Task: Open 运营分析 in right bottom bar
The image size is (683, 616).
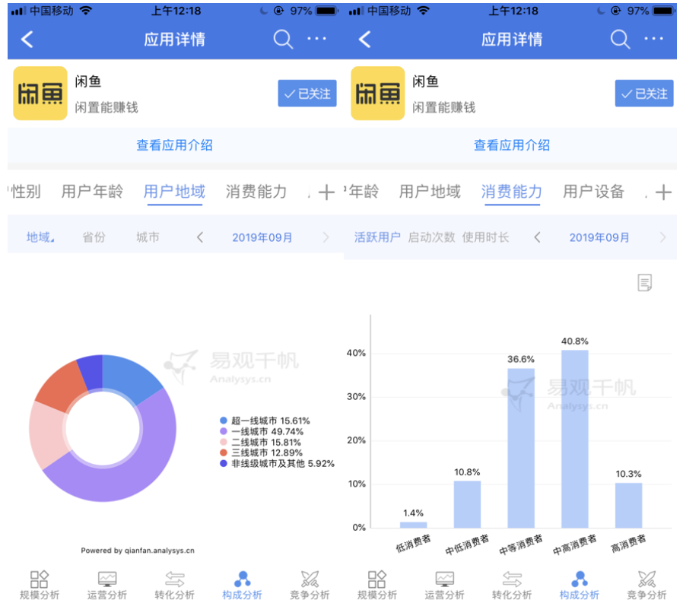Action: click(x=444, y=586)
